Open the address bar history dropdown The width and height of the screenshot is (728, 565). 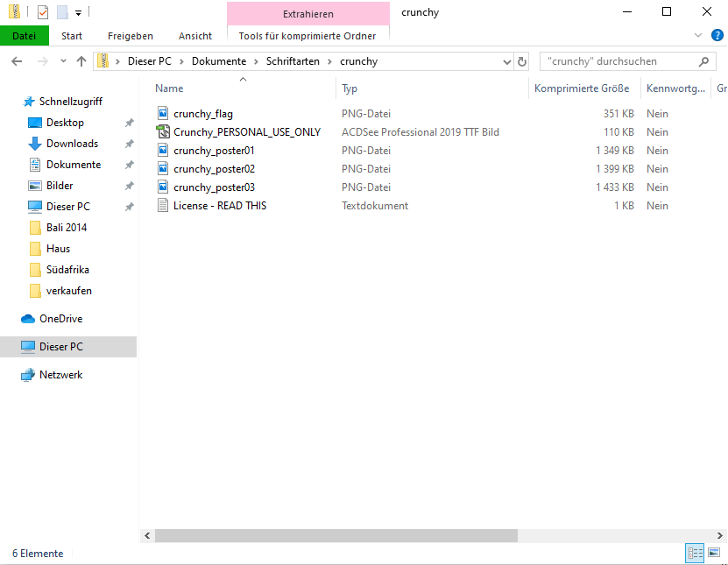pos(507,61)
